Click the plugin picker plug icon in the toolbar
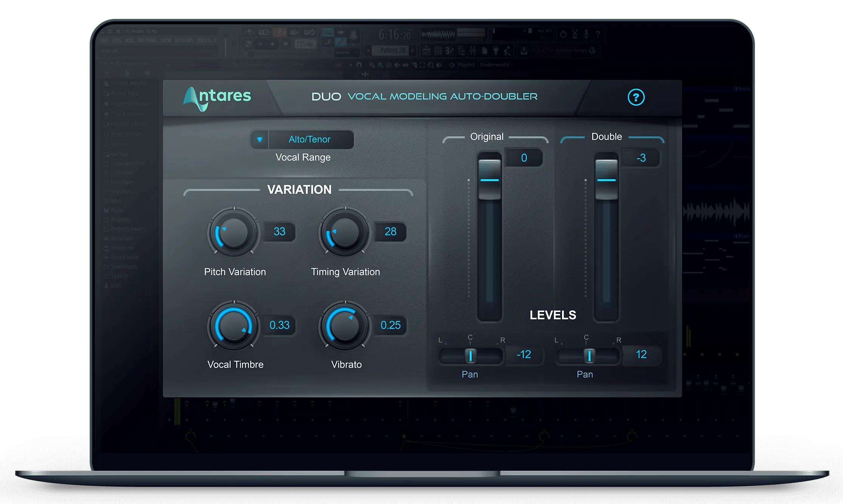Screen dimensions: 843x504 [x=496, y=51]
